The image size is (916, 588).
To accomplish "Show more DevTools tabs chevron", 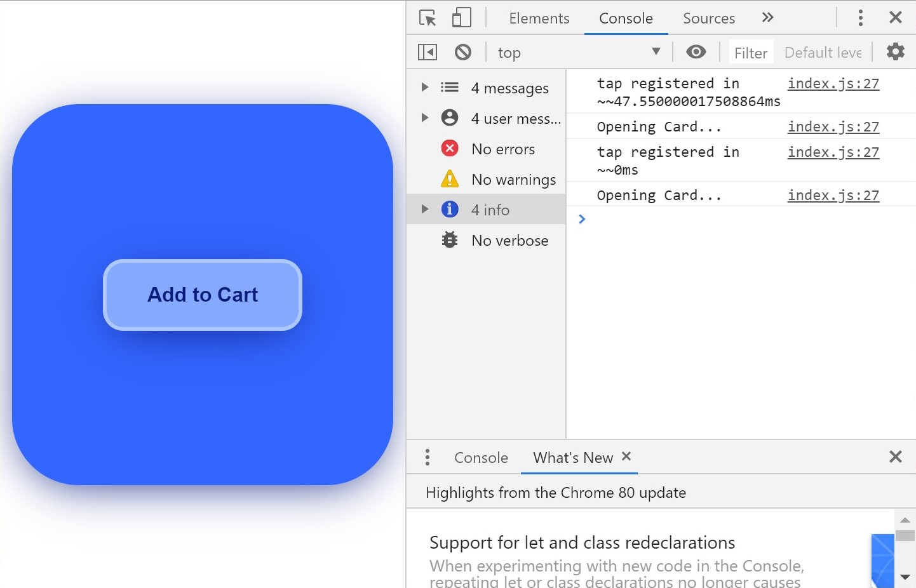I will pyautogui.click(x=767, y=18).
